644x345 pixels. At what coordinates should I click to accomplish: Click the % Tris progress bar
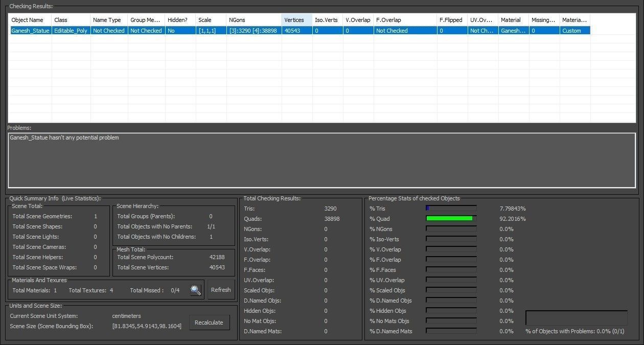pyautogui.click(x=451, y=209)
